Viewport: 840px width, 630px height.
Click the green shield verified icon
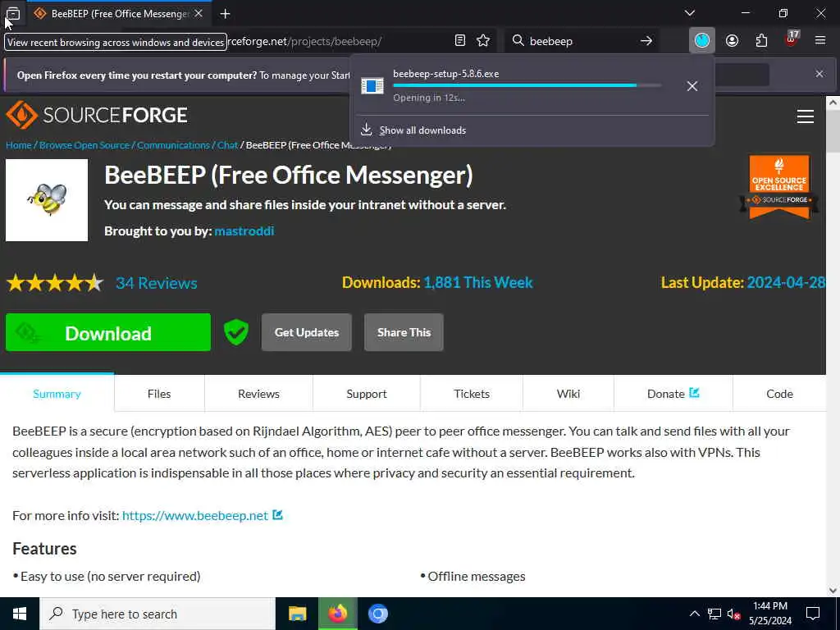pos(235,332)
